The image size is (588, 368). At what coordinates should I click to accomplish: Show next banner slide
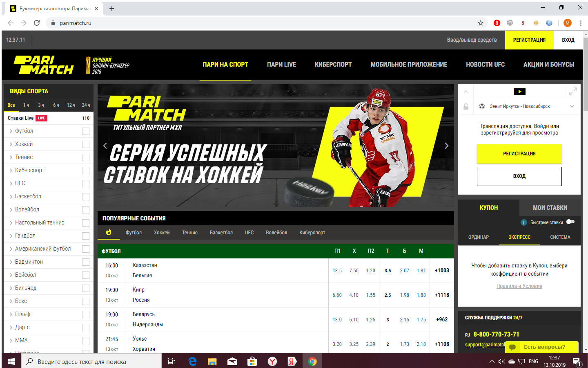click(446, 146)
